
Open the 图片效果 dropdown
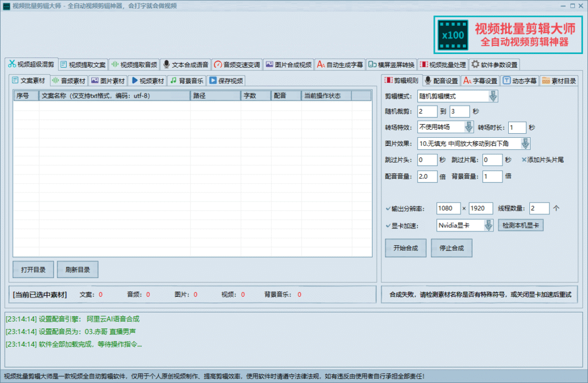tap(525, 144)
